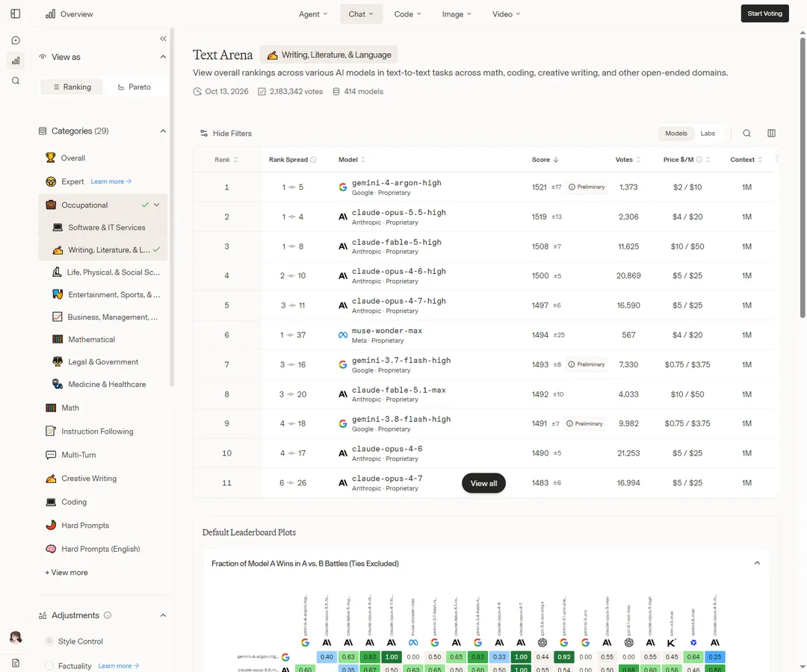Switch view to Ranking

(x=72, y=87)
